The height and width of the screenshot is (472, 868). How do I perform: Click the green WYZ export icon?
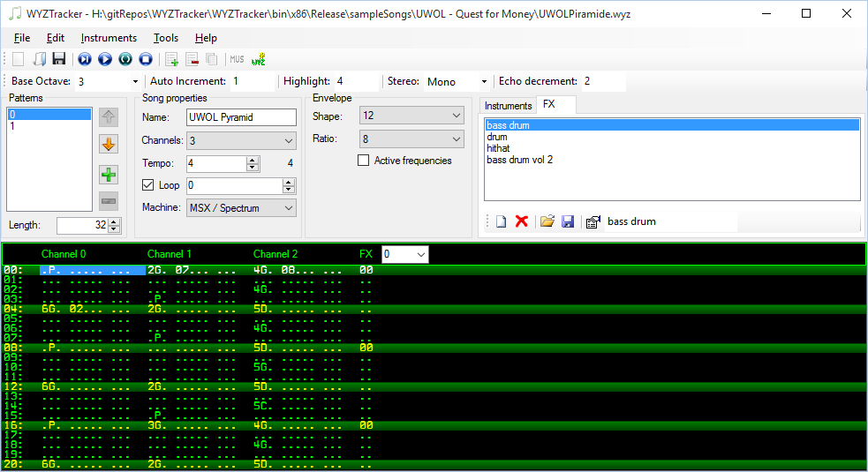point(259,59)
